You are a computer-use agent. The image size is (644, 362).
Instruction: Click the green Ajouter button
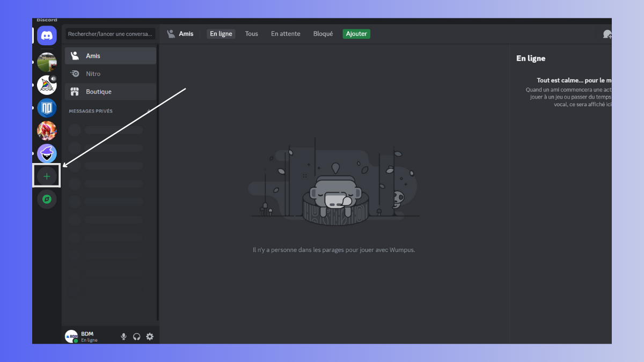pos(356,34)
